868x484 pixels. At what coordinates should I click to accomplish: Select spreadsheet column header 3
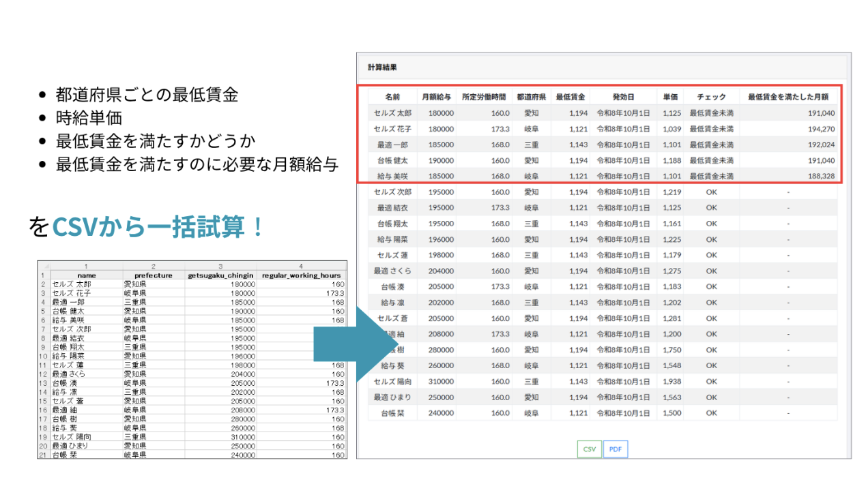pos(221,266)
